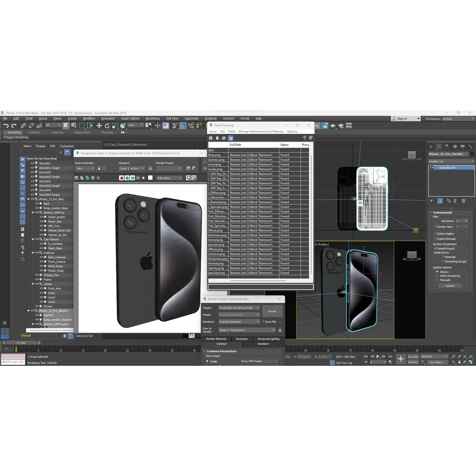Screen dimensions: 476x476
Task: Hide Direct001 light via eye icon
Action: [x=33, y=164]
